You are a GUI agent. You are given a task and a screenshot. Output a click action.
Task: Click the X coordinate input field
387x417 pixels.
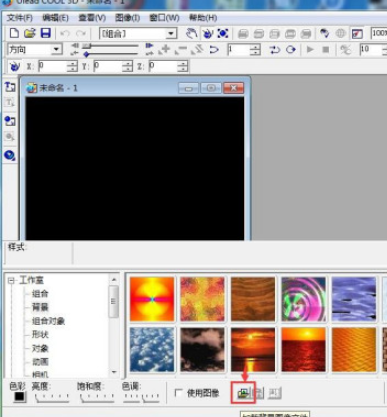click(53, 66)
